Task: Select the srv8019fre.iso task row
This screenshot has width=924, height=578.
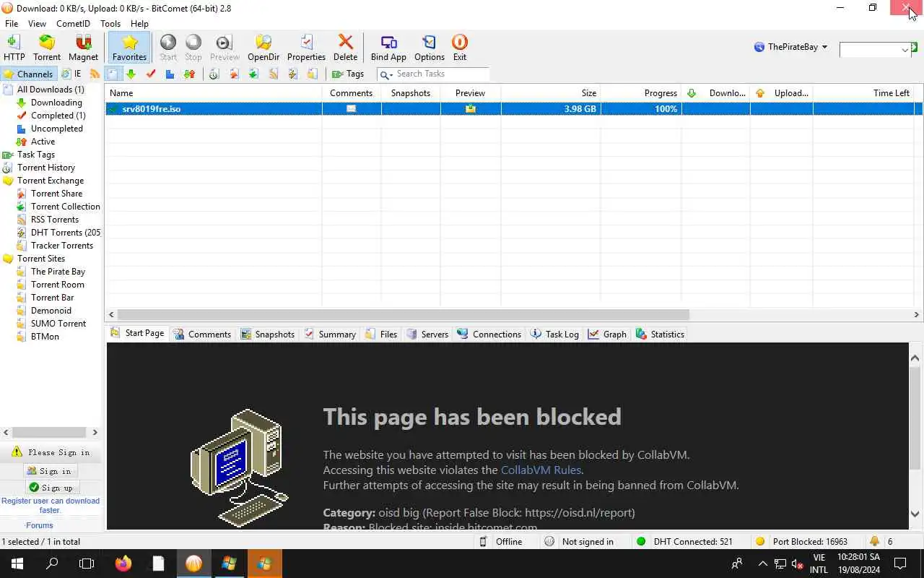Action: (x=513, y=109)
